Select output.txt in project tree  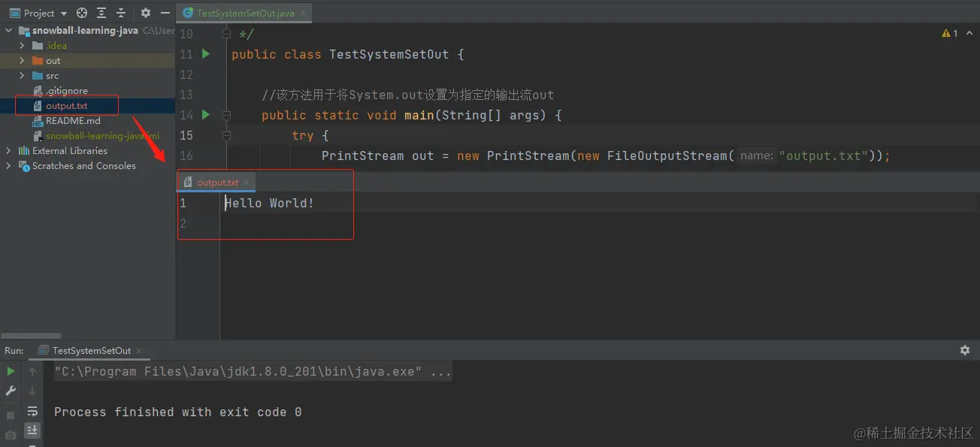pyautogui.click(x=66, y=106)
